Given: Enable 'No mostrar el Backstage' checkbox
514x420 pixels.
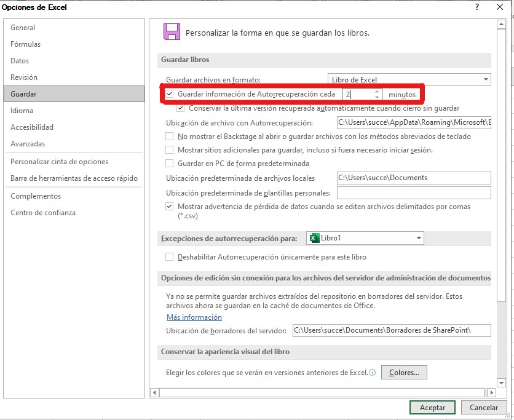Looking at the screenshot, I should [169, 136].
